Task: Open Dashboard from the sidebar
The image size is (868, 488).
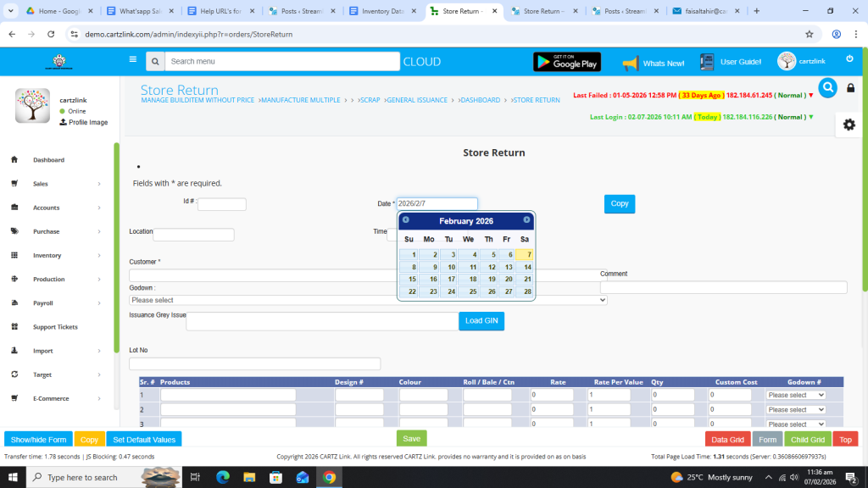Action: click(x=48, y=160)
